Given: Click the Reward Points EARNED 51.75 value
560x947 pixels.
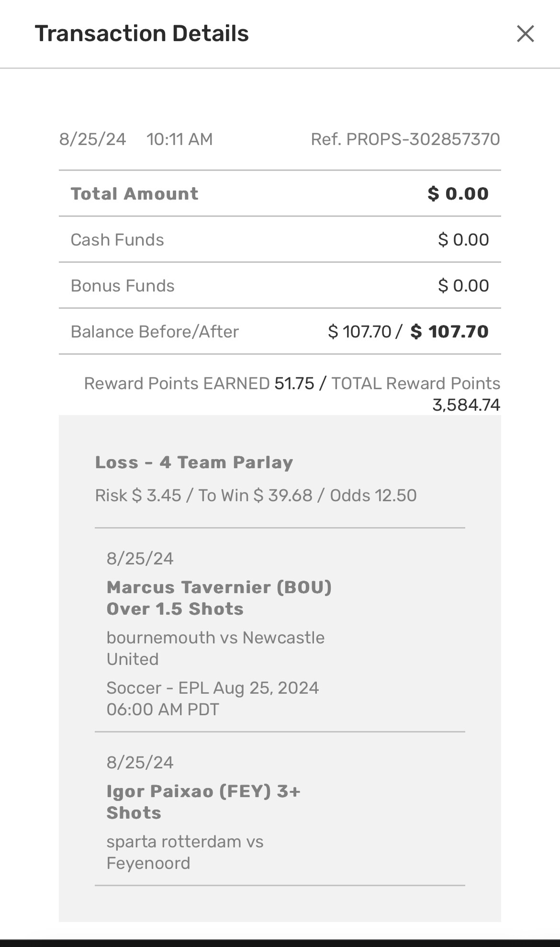Looking at the screenshot, I should pyautogui.click(x=294, y=383).
